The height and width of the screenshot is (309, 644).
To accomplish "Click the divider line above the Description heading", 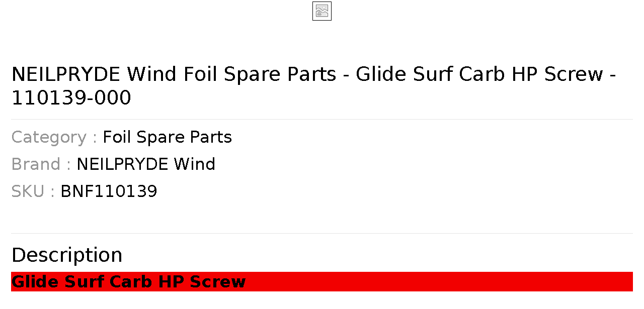I will click(322, 233).
